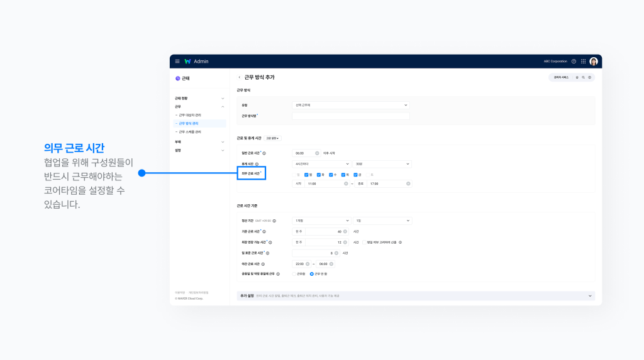Open the apps grid launcher icon
This screenshot has width=644, height=360.
coord(583,62)
